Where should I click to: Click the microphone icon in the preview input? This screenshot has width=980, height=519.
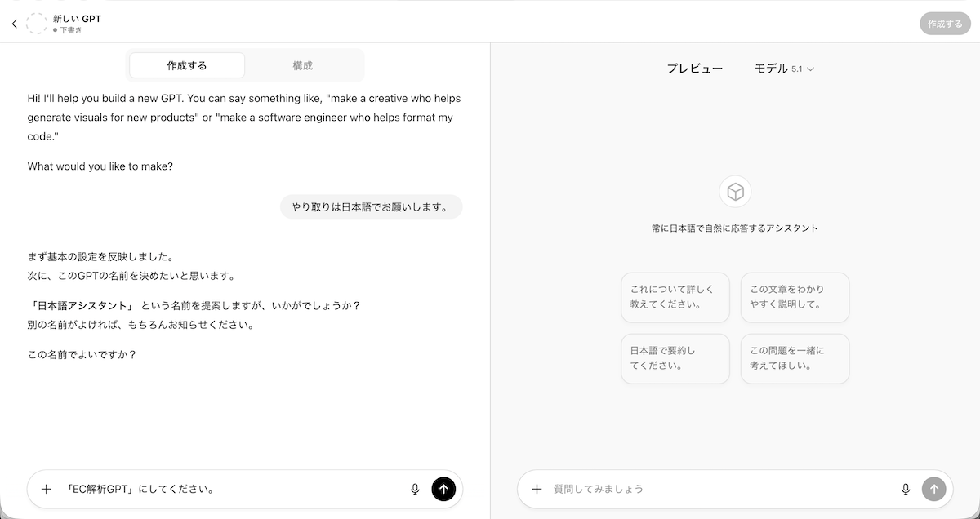pyautogui.click(x=906, y=489)
